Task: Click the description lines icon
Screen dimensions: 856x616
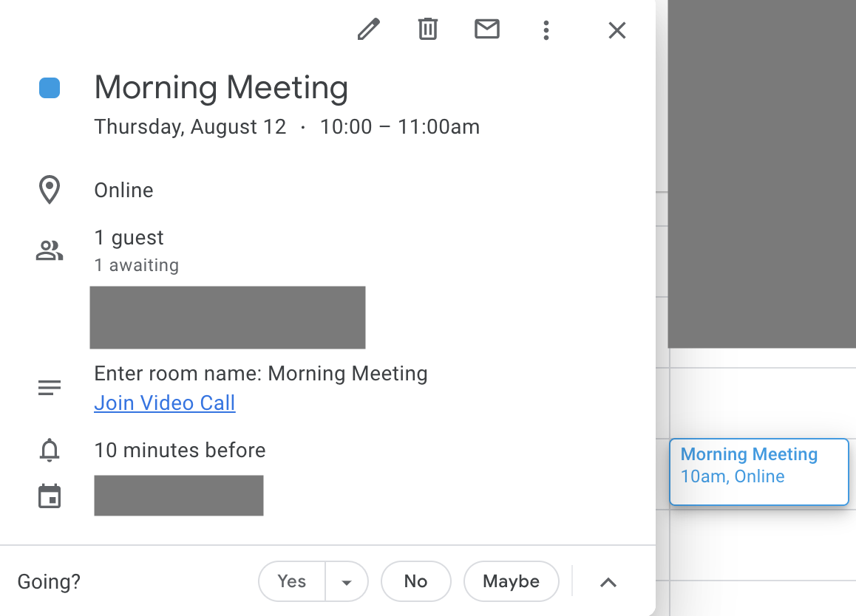Action: coord(49,387)
